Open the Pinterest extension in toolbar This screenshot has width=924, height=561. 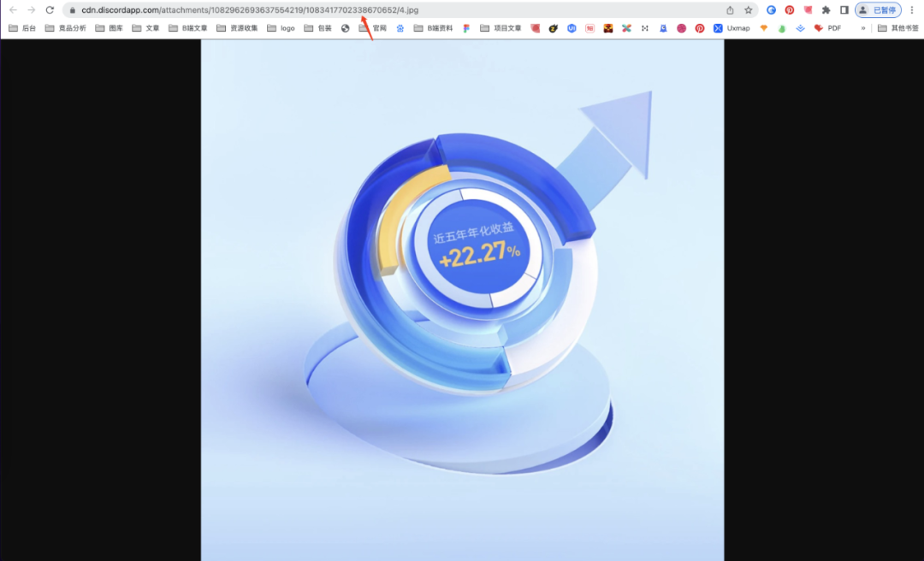(x=789, y=10)
